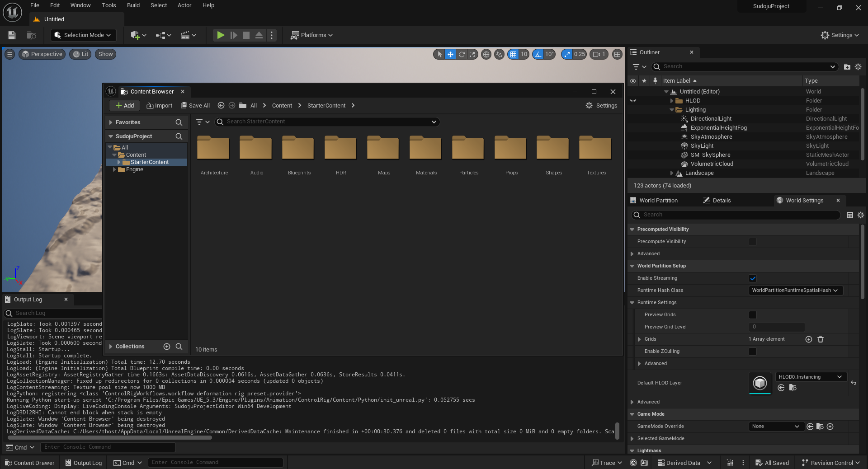
Task: Toggle world coordinate system globe icon
Action: point(486,54)
